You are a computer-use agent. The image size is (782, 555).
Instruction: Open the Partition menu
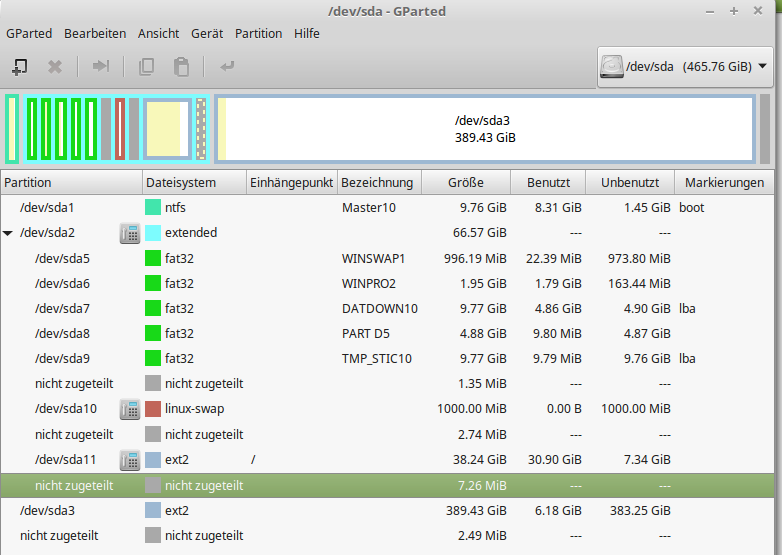click(x=258, y=33)
